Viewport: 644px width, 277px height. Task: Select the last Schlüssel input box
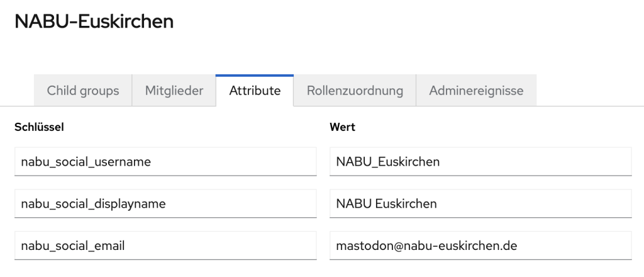(165, 246)
